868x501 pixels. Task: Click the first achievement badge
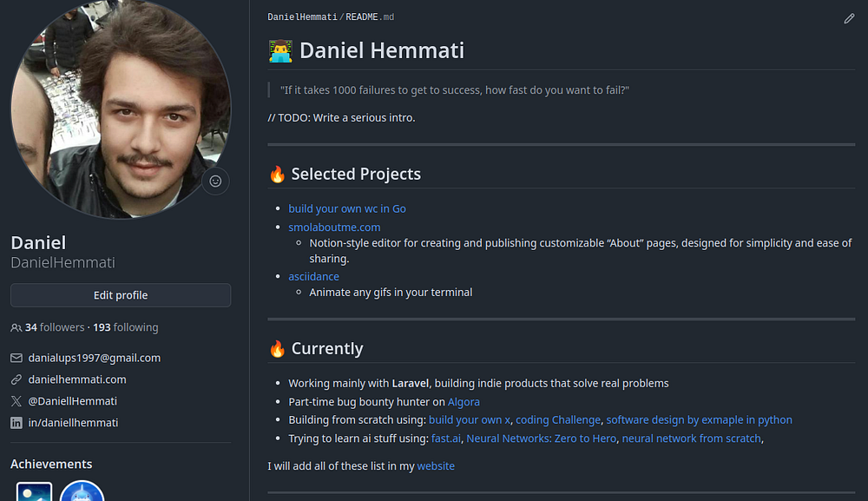(x=34, y=491)
